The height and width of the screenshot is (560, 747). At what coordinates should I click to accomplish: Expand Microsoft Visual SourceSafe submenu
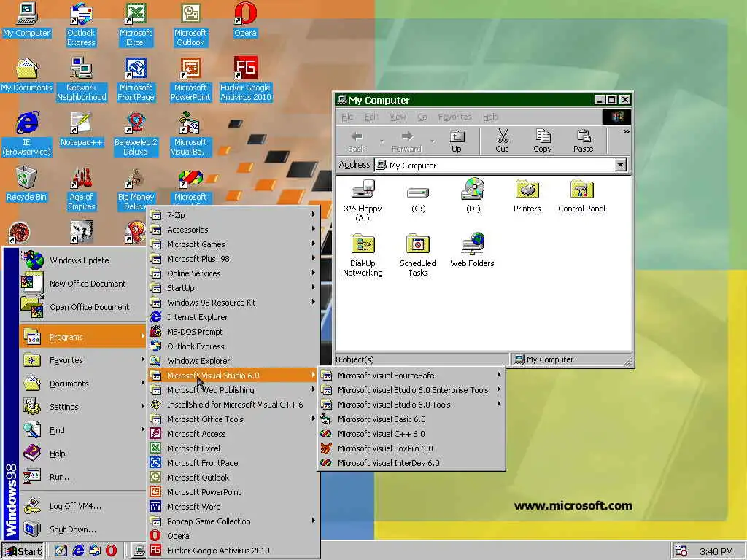(x=411, y=376)
